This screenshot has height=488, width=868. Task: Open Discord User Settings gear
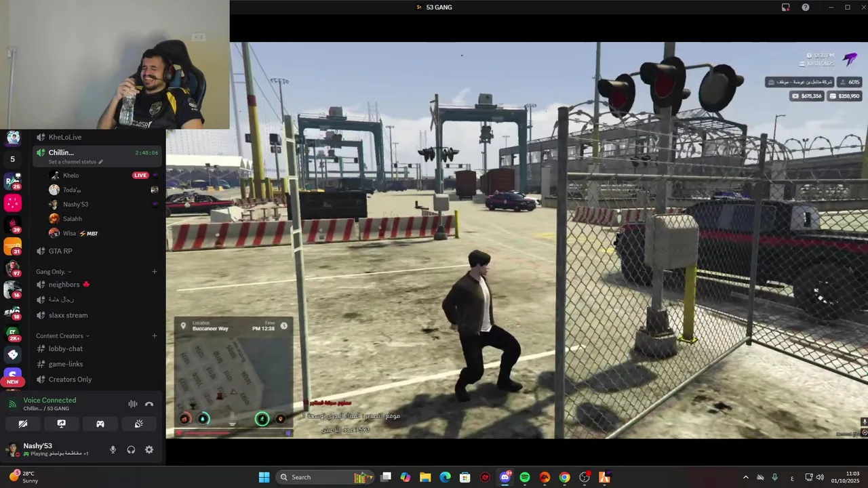[x=149, y=449]
